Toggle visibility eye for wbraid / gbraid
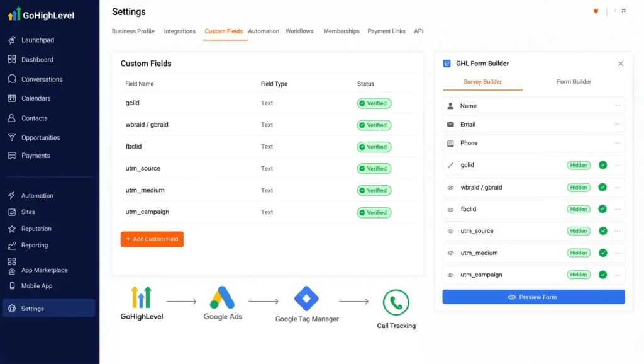The height and width of the screenshot is (364, 644). (x=450, y=188)
